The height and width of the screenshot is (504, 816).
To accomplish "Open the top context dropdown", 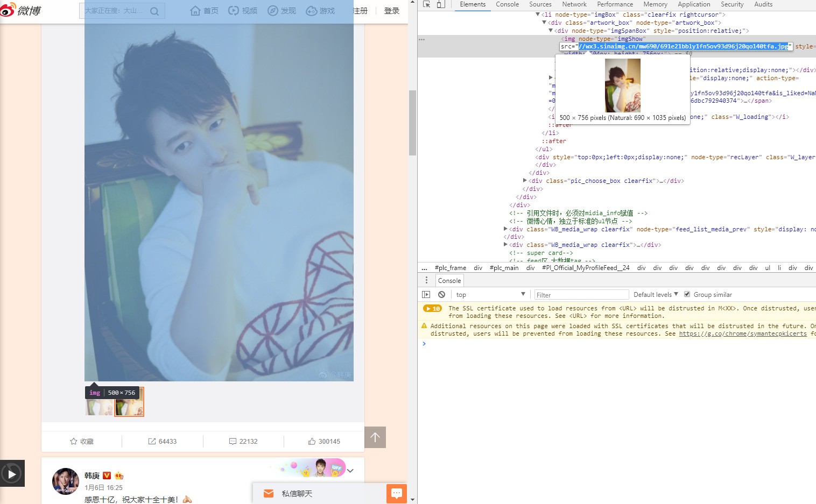I will pos(490,295).
